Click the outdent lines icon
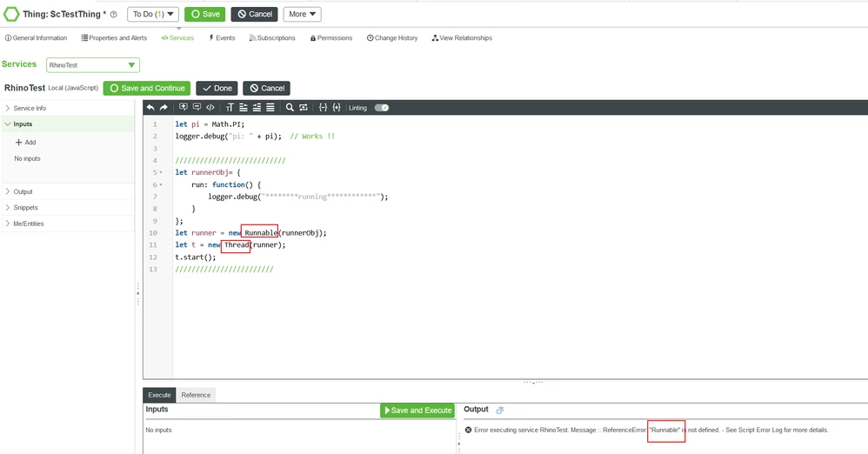Viewport: 868px width, 454px height. click(x=243, y=107)
